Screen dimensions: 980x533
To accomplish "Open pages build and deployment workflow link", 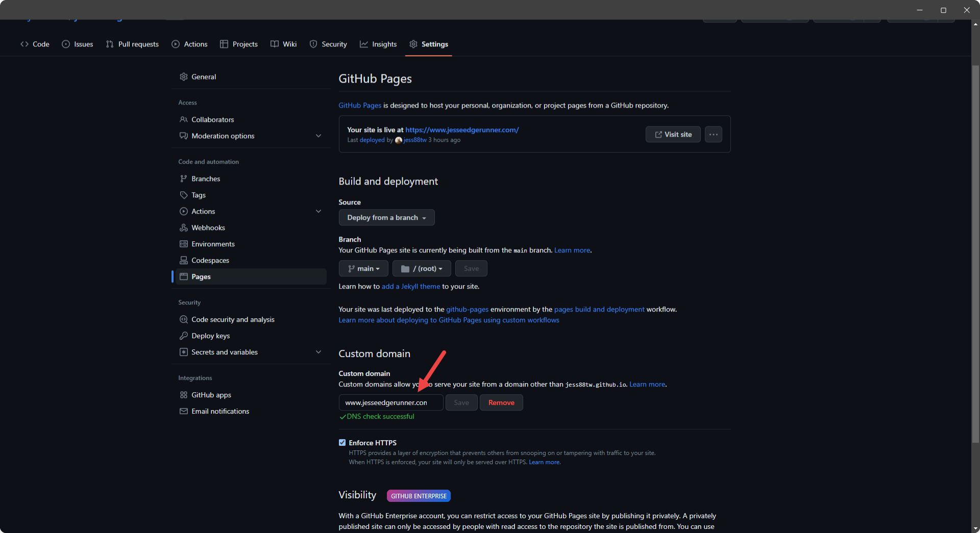I will 599,309.
